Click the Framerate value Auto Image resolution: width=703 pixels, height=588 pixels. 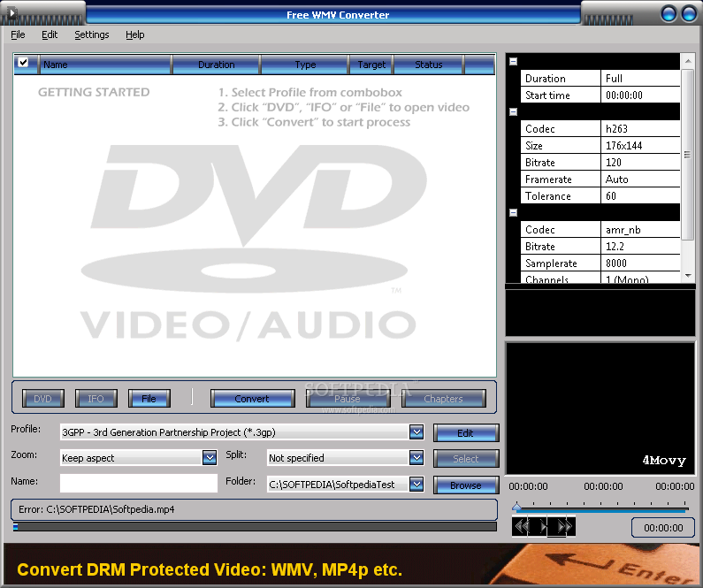640,179
